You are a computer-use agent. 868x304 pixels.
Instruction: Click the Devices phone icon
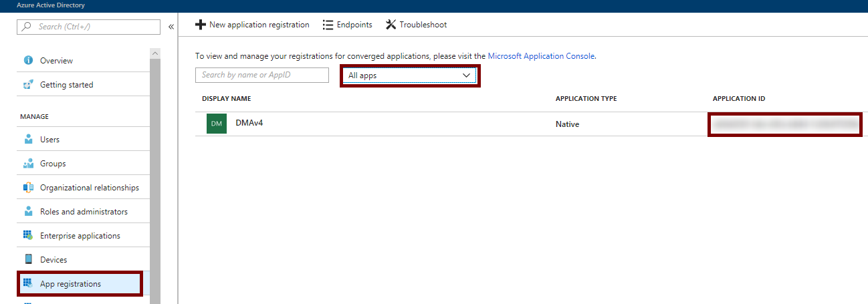click(28, 260)
